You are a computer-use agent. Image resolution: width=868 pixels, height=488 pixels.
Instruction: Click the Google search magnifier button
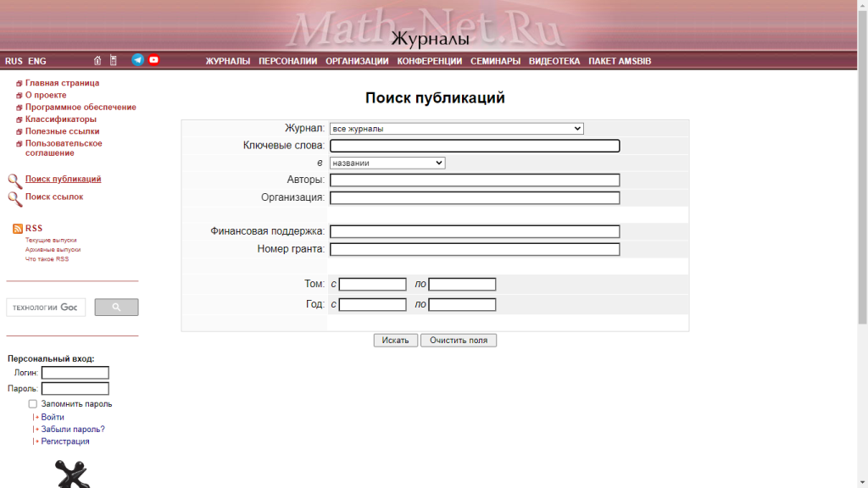click(x=116, y=307)
